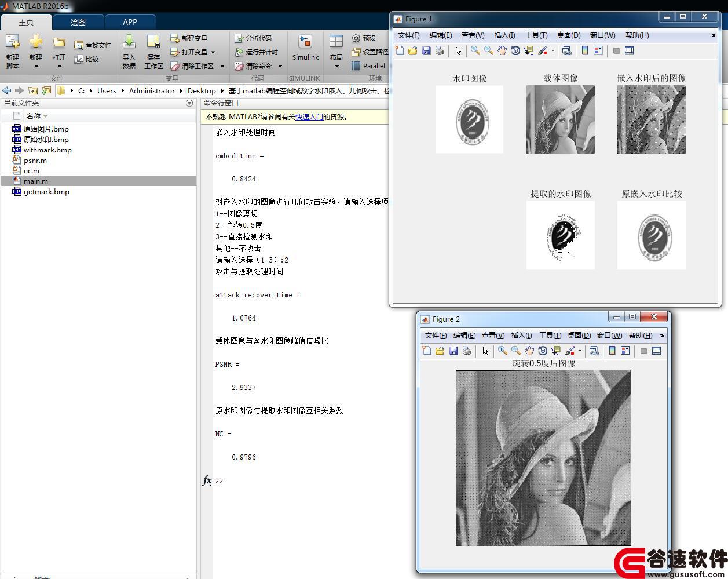
Task: Click the 查找文件 (Find Files) button
Action: tap(93, 45)
